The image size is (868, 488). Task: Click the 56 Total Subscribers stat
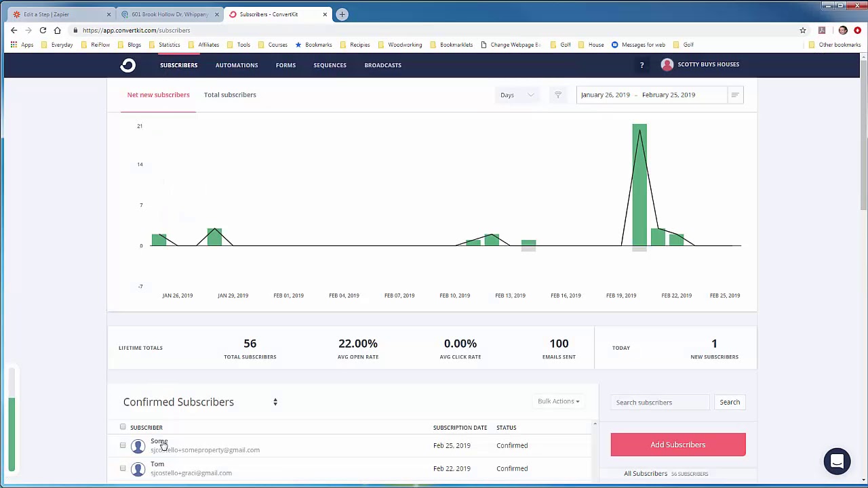(x=250, y=348)
